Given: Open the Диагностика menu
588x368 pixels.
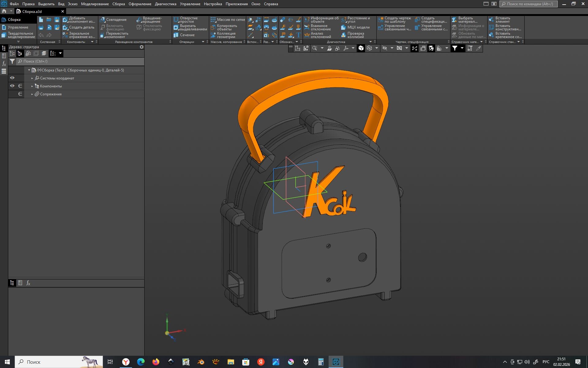Looking at the screenshot, I should [165, 4].
